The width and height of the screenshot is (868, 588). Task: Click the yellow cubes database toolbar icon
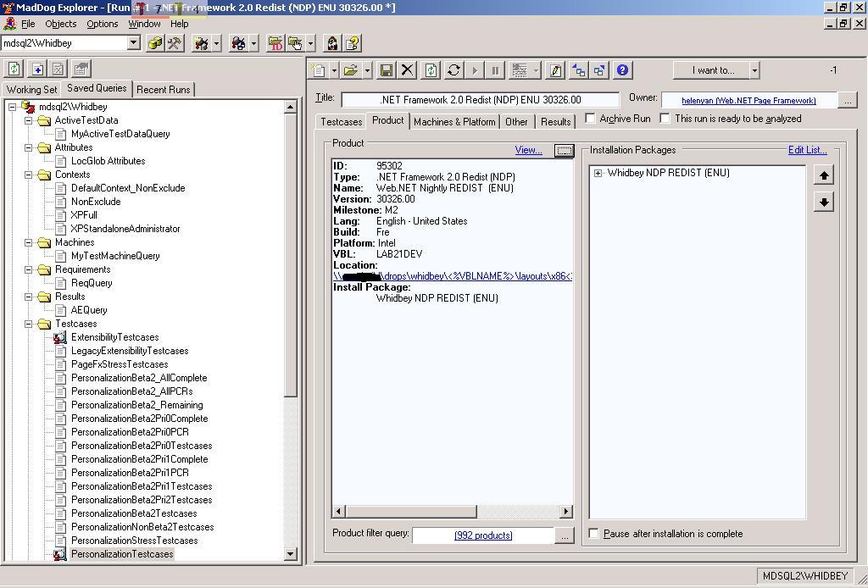click(155, 43)
